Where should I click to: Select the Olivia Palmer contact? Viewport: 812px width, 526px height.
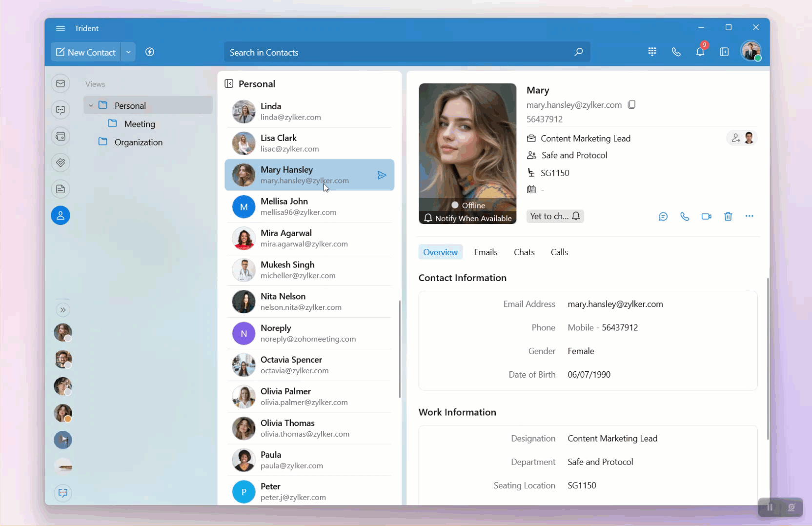tap(309, 397)
